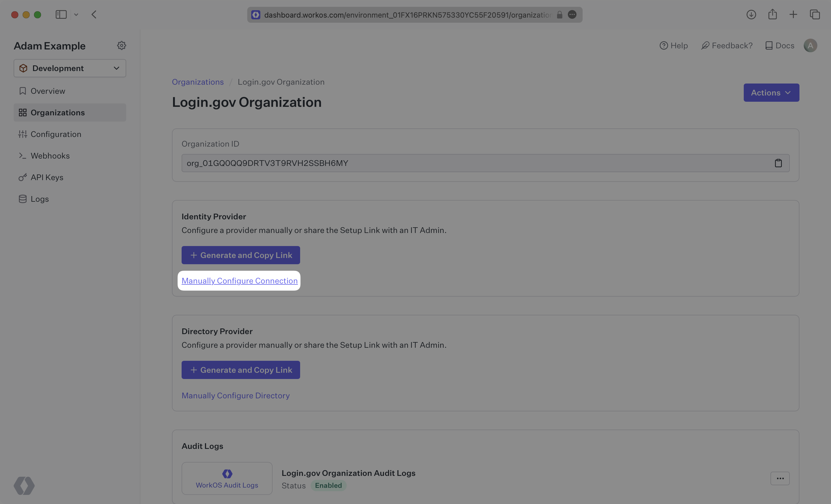Open the settings gear next to Adam Example
The height and width of the screenshot is (504, 831).
(x=121, y=45)
